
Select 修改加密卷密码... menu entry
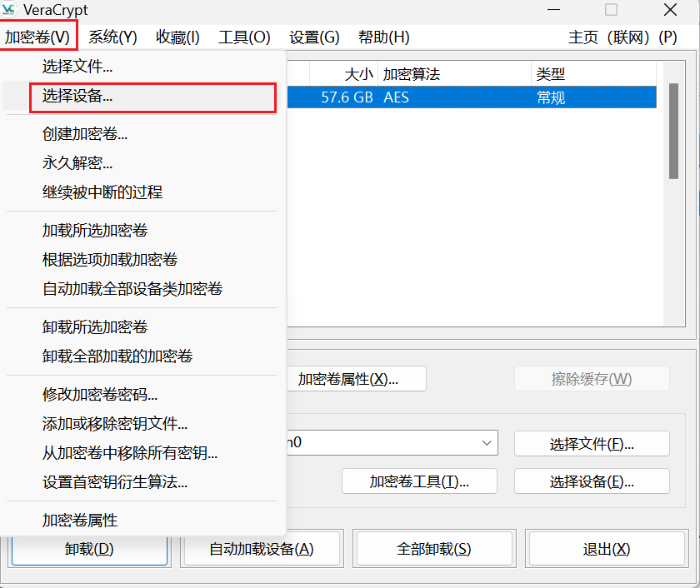click(x=100, y=395)
